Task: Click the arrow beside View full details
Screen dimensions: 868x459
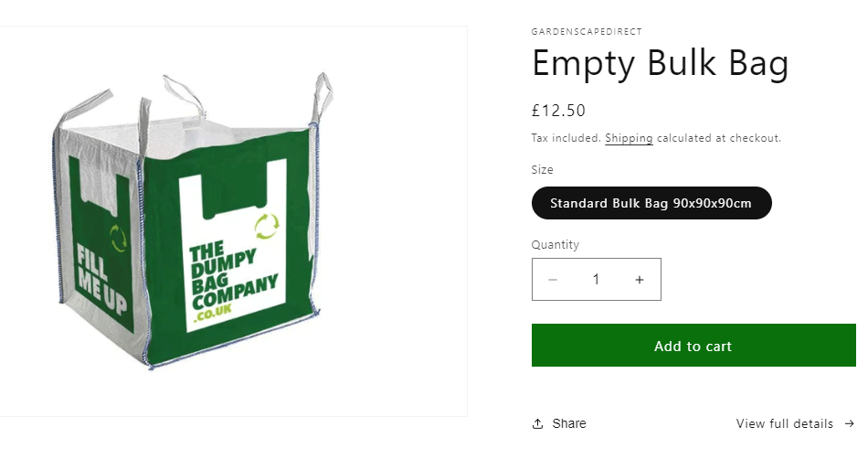Action: pos(850,423)
